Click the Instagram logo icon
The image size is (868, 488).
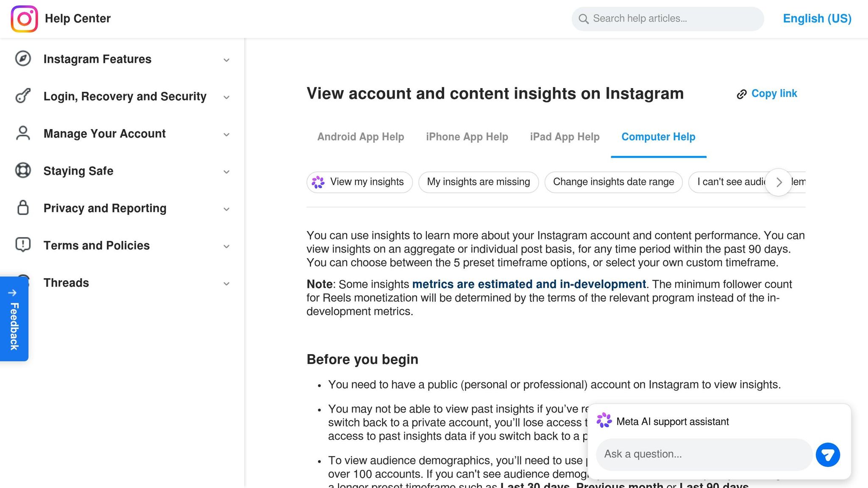tap(24, 19)
